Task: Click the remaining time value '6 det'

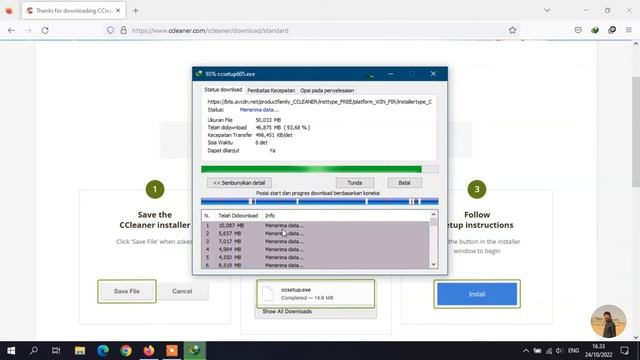Action: click(261, 143)
